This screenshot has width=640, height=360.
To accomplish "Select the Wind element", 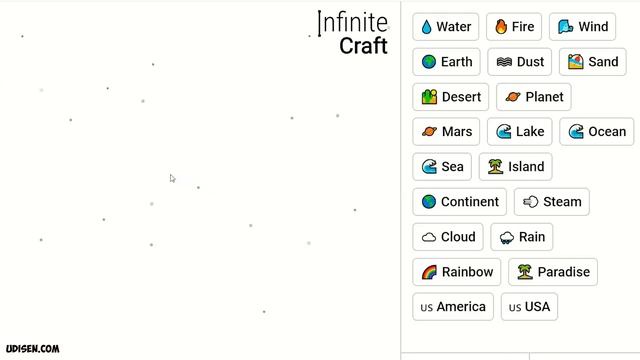I will click(582, 27).
